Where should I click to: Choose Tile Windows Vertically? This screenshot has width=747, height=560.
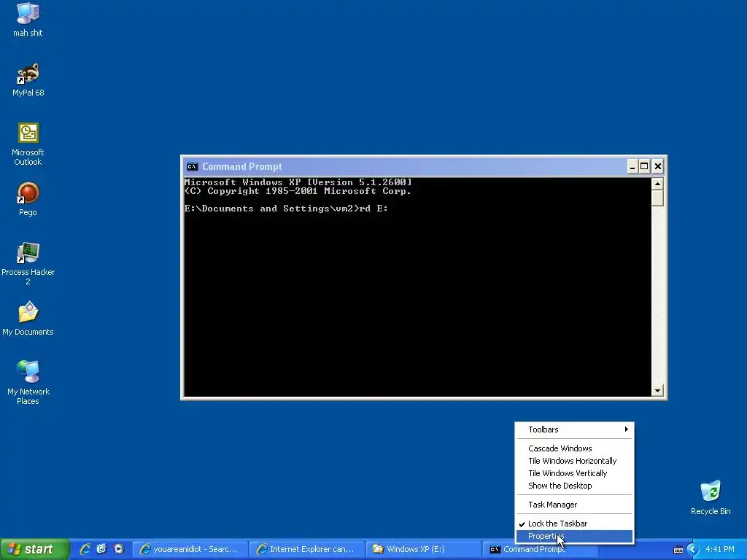pyautogui.click(x=575, y=473)
